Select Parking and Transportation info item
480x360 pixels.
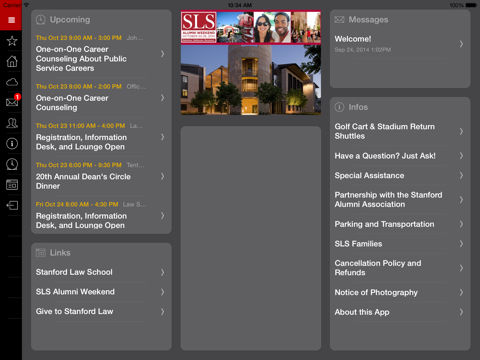[x=400, y=224]
